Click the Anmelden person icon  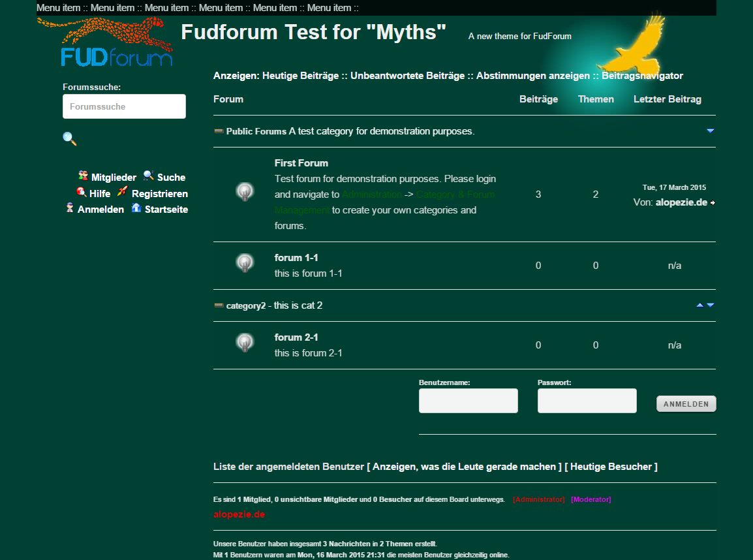pos(70,208)
